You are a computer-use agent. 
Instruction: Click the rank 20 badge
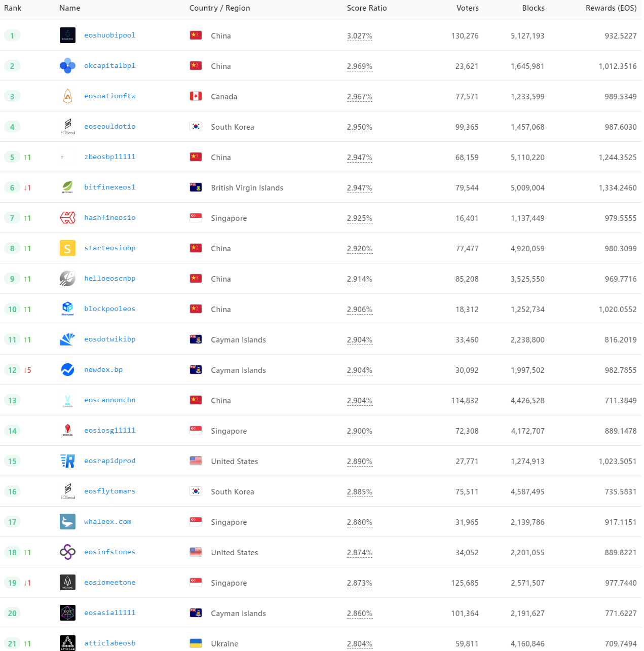[12, 613]
